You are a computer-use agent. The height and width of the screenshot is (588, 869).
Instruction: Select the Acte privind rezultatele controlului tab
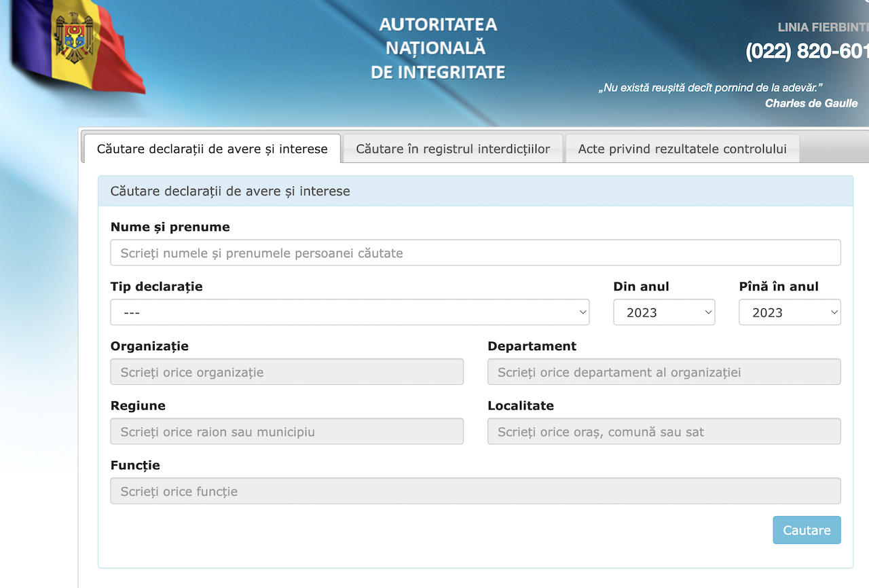(682, 149)
